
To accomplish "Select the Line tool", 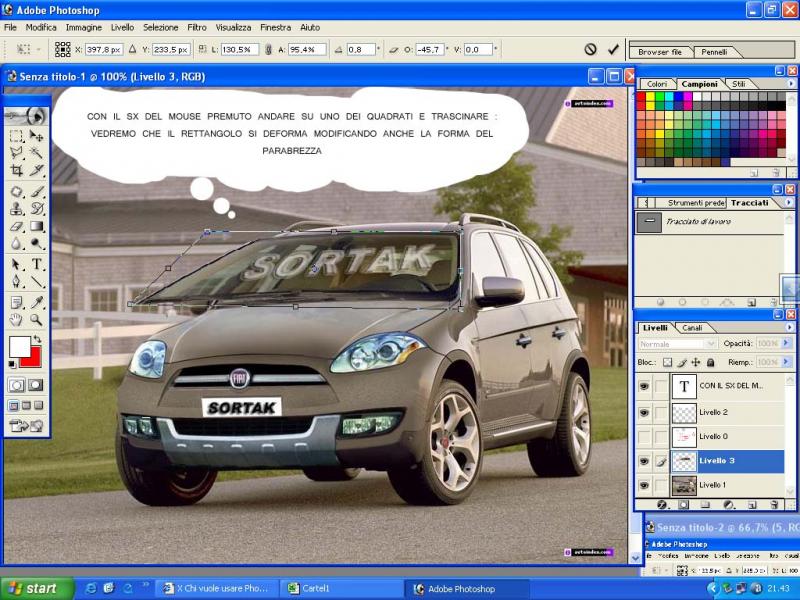I will pos(36,282).
